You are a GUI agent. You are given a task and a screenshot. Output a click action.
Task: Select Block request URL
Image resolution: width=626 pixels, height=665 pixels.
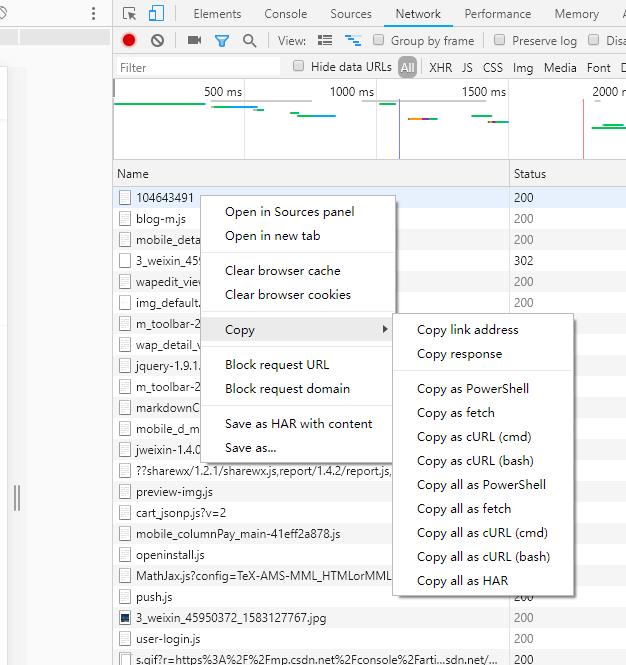(298, 365)
